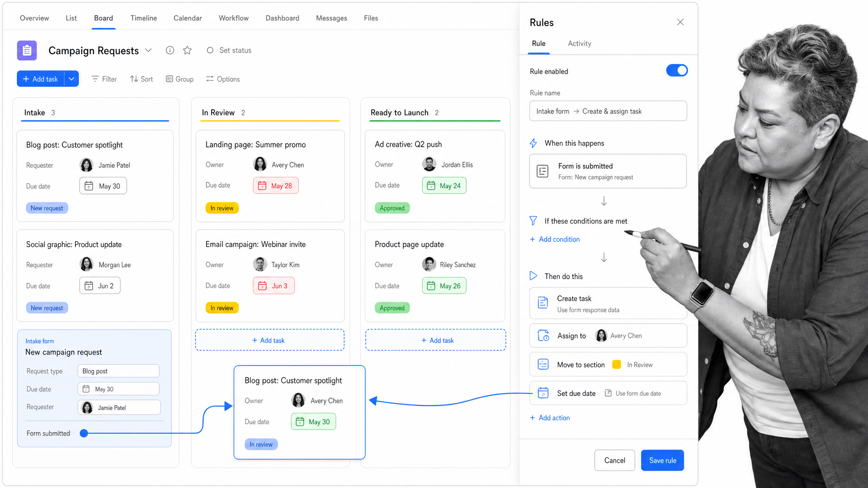Click the funnel icon beside conditions heading
This screenshot has height=488, width=868.
pos(533,221)
